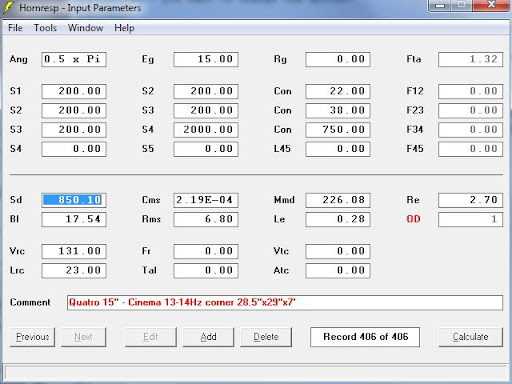Click the F34 input field
Viewport: 512px width, 384px height.
pyautogui.click(x=470, y=130)
